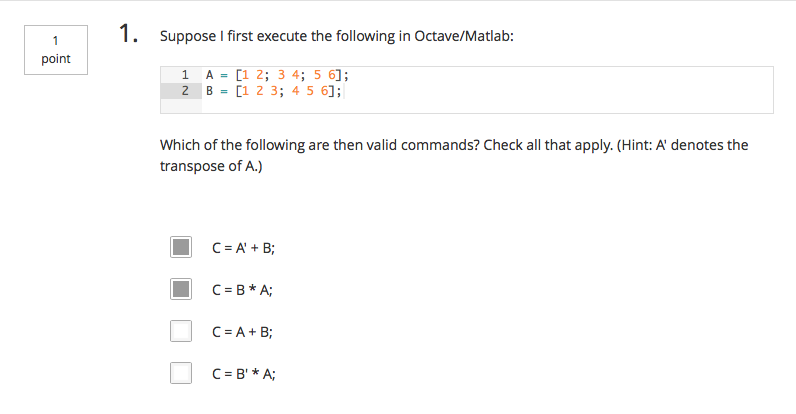Screen dimensions: 796x414
Task: Check the C = A + B checkbox
Action: [x=181, y=331]
